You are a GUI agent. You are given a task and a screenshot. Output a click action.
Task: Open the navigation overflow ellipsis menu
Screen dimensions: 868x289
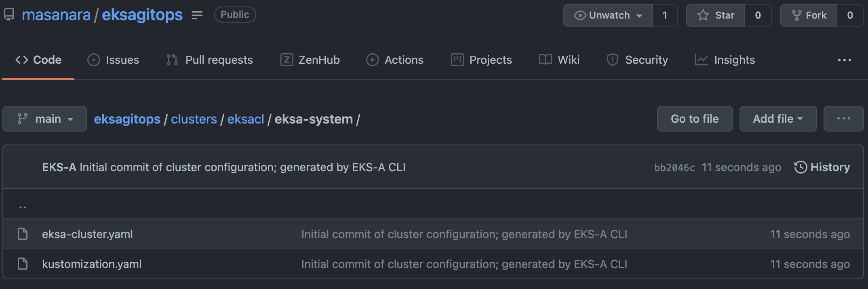point(844,60)
